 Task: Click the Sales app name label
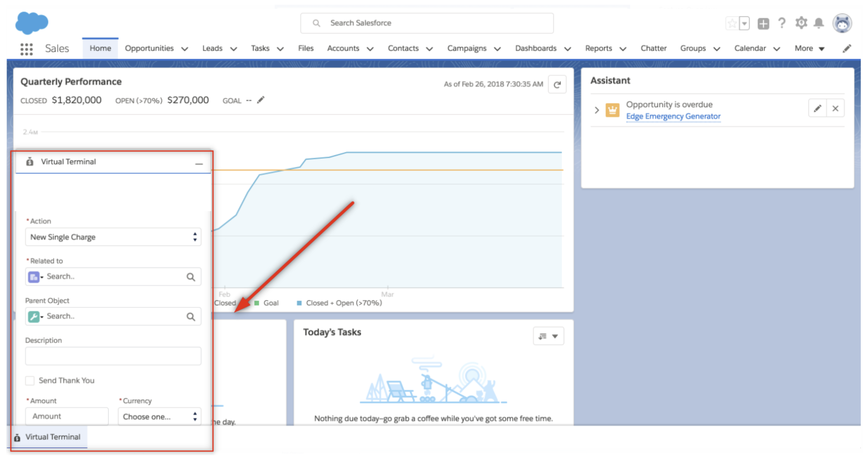57,48
